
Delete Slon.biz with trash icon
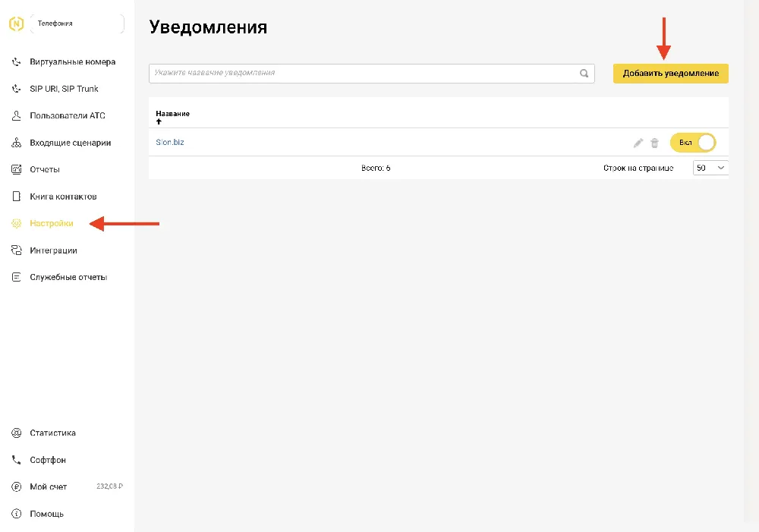654,143
